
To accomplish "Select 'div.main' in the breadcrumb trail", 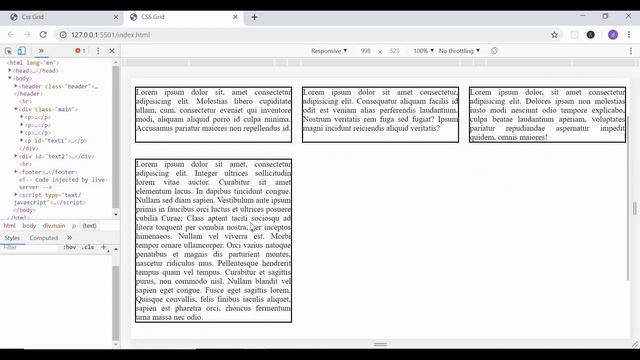I will (x=54, y=226).
